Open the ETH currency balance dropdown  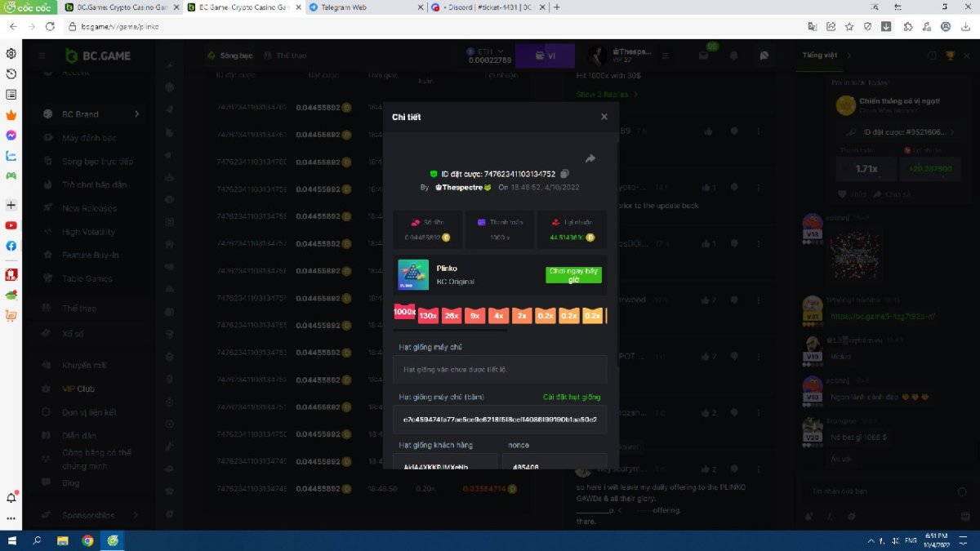(x=489, y=56)
